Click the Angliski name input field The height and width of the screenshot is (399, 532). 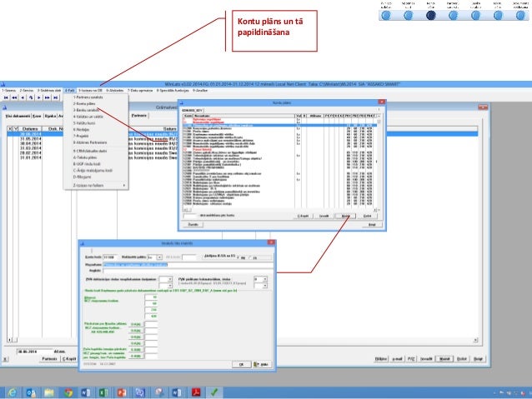188,271
